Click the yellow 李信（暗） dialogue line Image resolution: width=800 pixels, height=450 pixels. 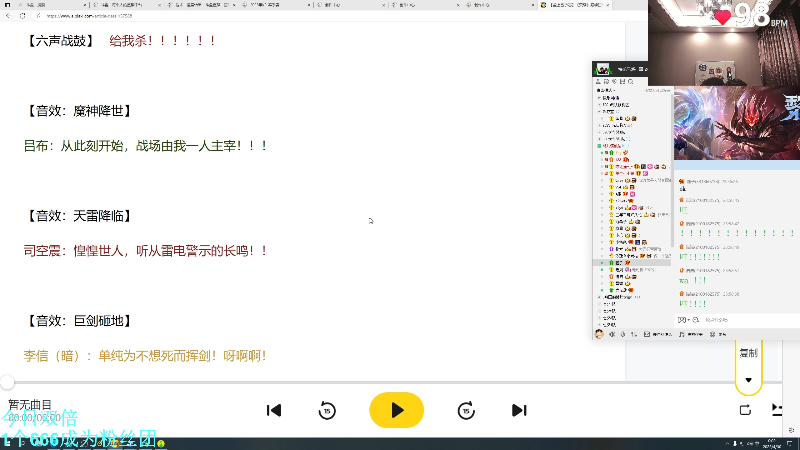click(x=145, y=356)
